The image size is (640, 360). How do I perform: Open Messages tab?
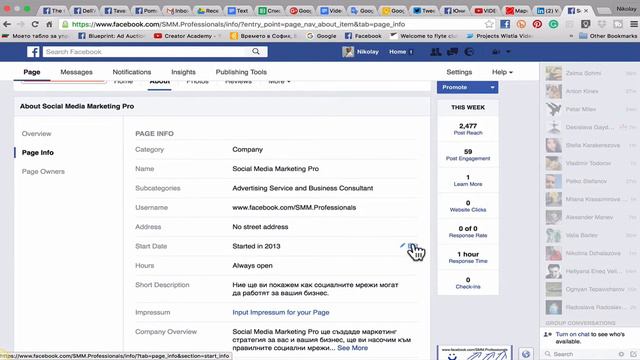click(x=76, y=72)
